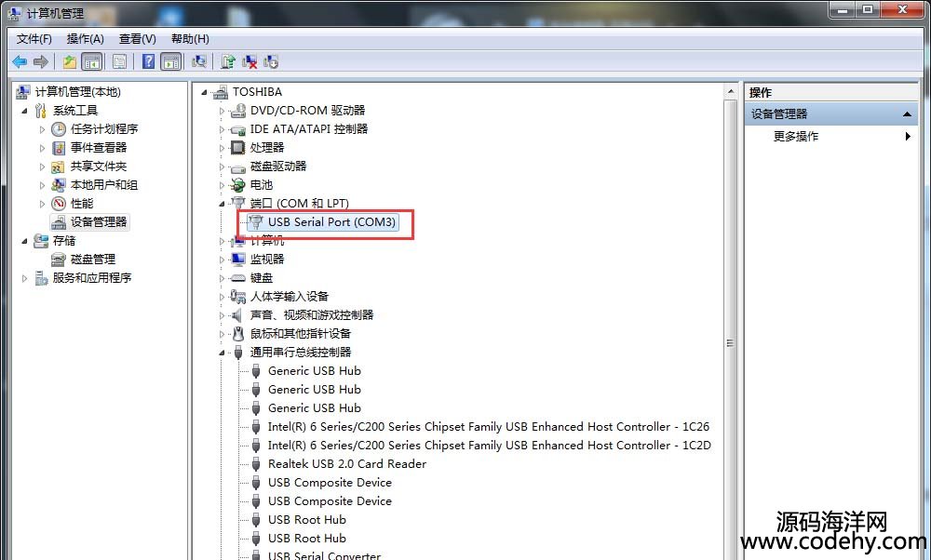Open the 帮助(H) menu
This screenshot has width=931, height=560.
click(190, 39)
